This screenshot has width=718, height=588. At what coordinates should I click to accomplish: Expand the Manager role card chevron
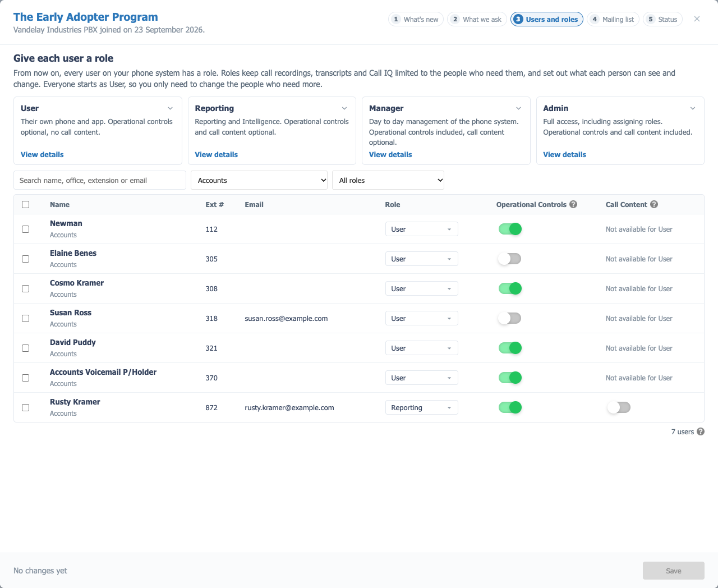tap(519, 108)
